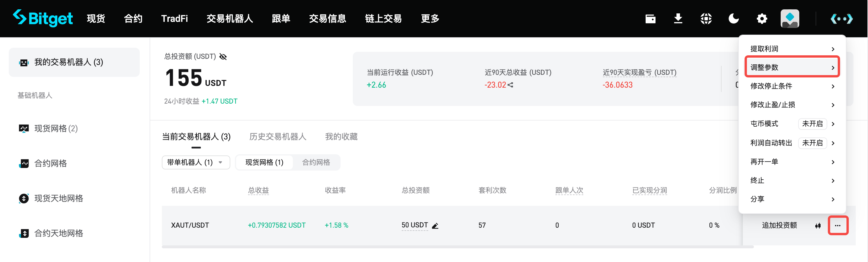Viewport: 868px width, 262px height.
Task: Open the performance chart icon beside 追加投资额
Action: click(x=818, y=225)
